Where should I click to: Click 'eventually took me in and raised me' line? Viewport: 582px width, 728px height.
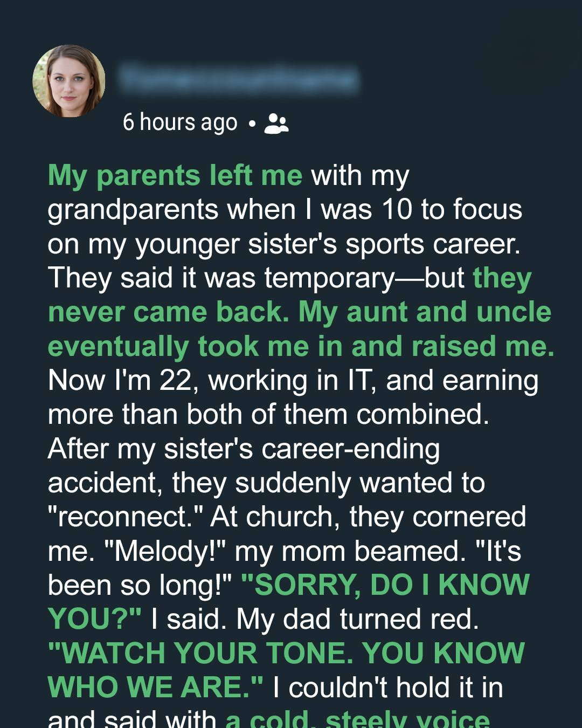301,346
